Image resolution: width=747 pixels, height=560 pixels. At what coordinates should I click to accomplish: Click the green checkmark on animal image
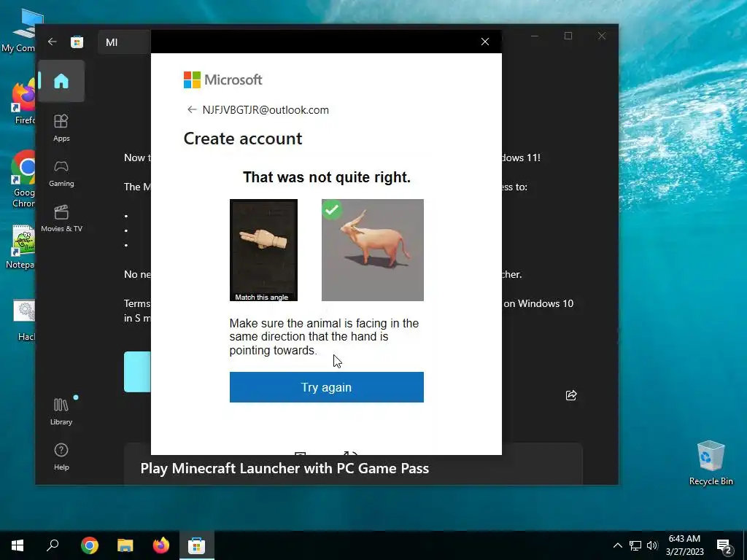tap(332, 209)
